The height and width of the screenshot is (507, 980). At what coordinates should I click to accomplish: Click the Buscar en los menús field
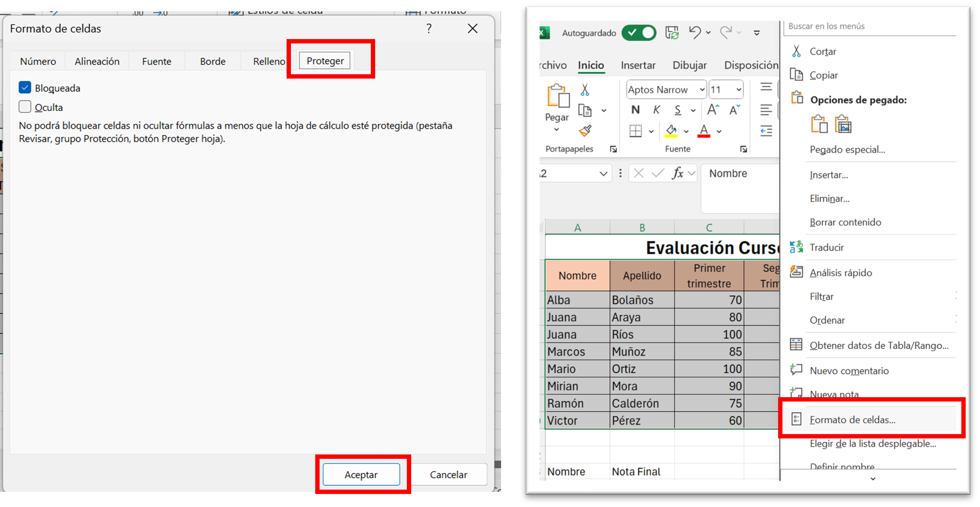[868, 26]
